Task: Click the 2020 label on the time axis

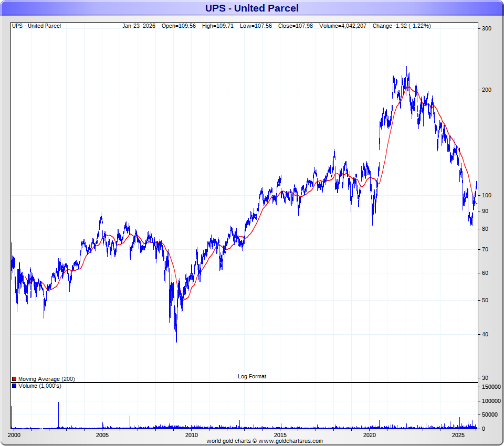Action: [369, 435]
